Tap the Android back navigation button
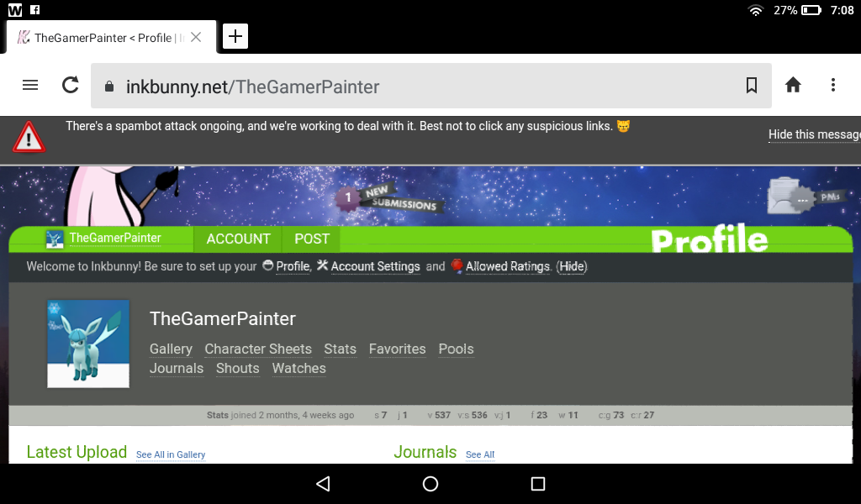 [x=323, y=483]
